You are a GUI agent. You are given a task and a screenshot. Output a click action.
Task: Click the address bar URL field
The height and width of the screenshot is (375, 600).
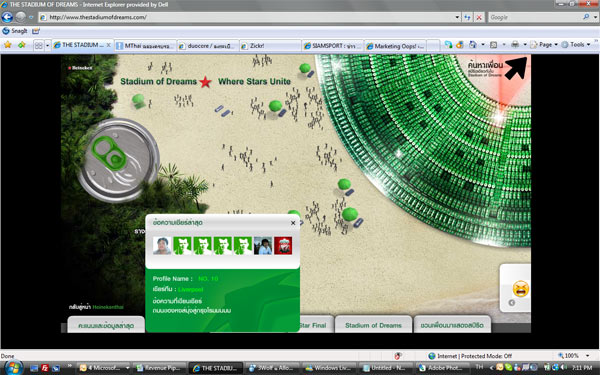[x=247, y=17]
